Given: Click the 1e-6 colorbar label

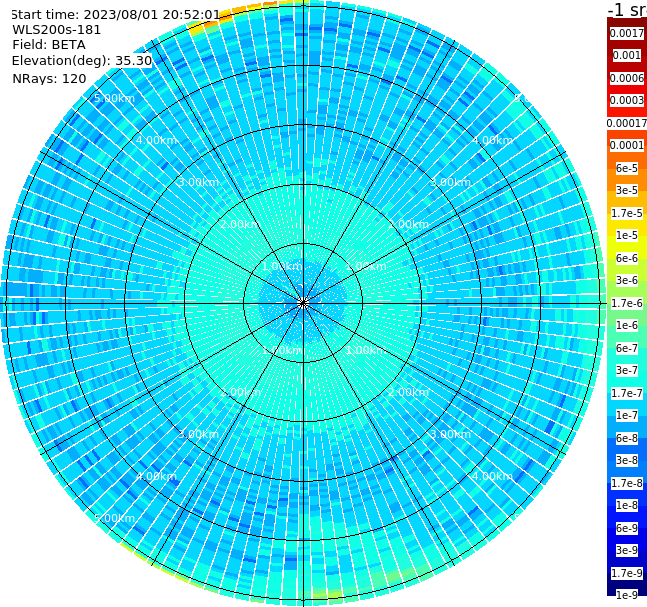Looking at the screenshot, I should pos(627,325).
